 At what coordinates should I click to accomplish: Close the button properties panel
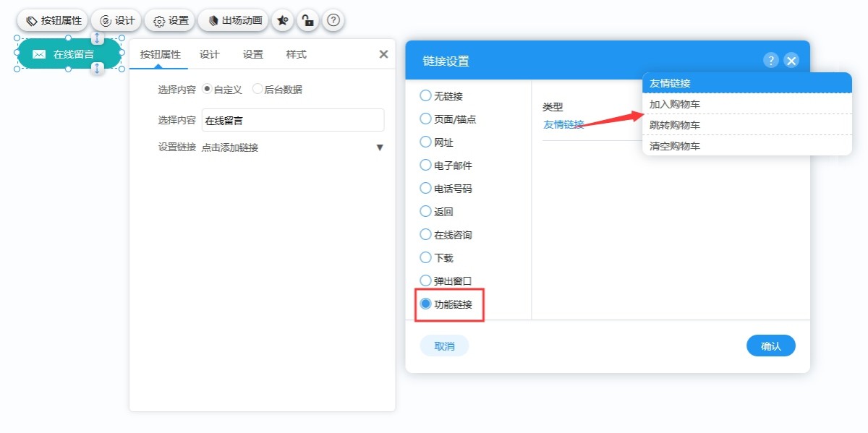(x=383, y=54)
